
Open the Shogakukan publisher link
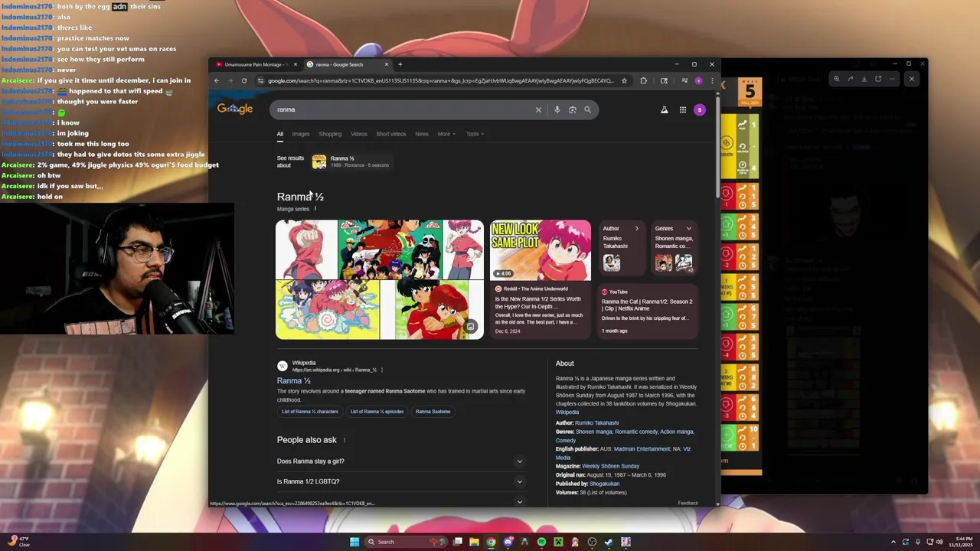coord(605,484)
